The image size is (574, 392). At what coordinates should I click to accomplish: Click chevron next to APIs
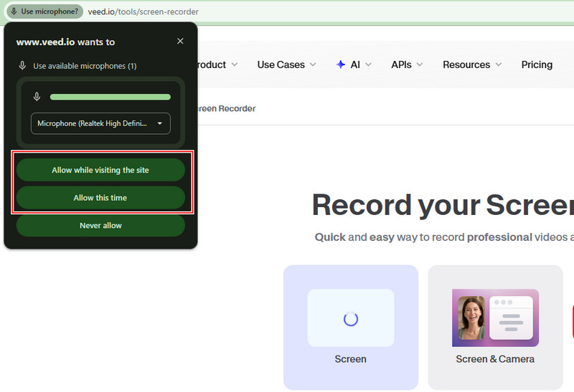click(x=420, y=64)
